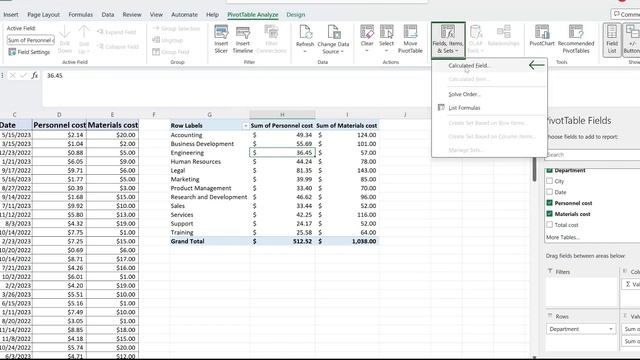The image size is (640, 360).
Task: Open Change Data Source
Action: (333, 39)
